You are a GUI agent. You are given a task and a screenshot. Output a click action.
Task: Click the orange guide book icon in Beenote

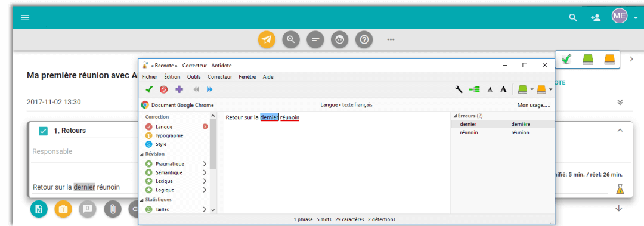coord(609,60)
